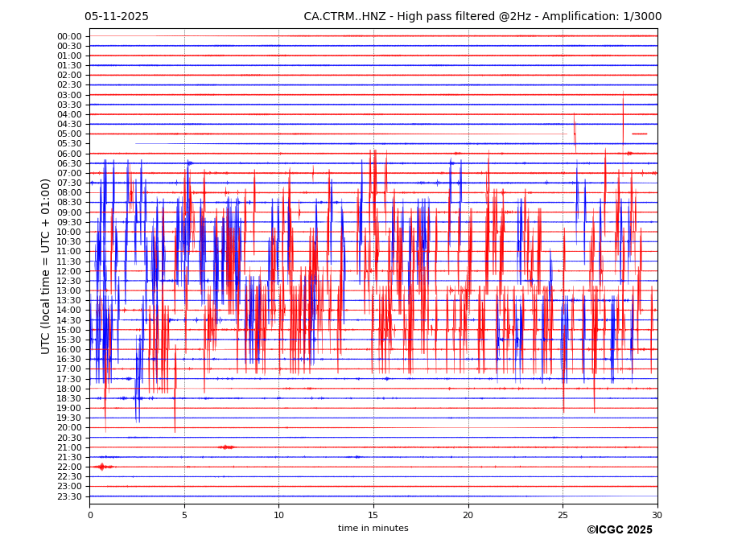The width and height of the screenshot is (746, 560).
Task: Click the date label 05-11-2025
Action: (117, 17)
